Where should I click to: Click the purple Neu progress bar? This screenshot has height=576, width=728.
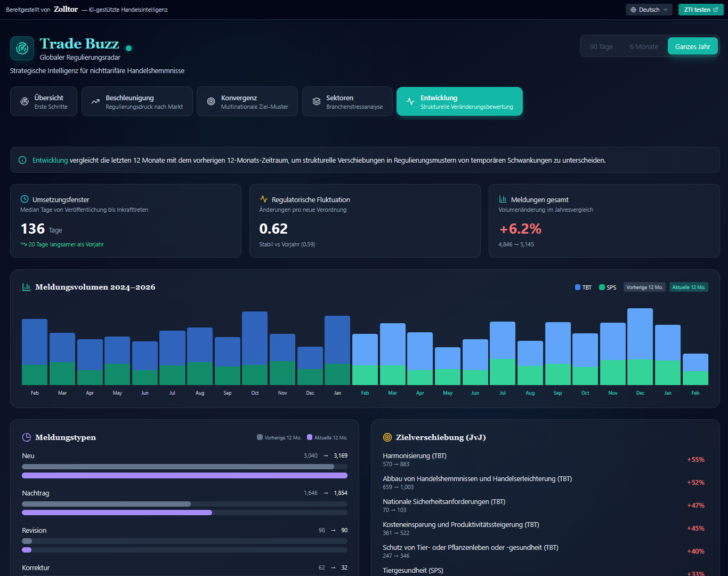click(184, 475)
